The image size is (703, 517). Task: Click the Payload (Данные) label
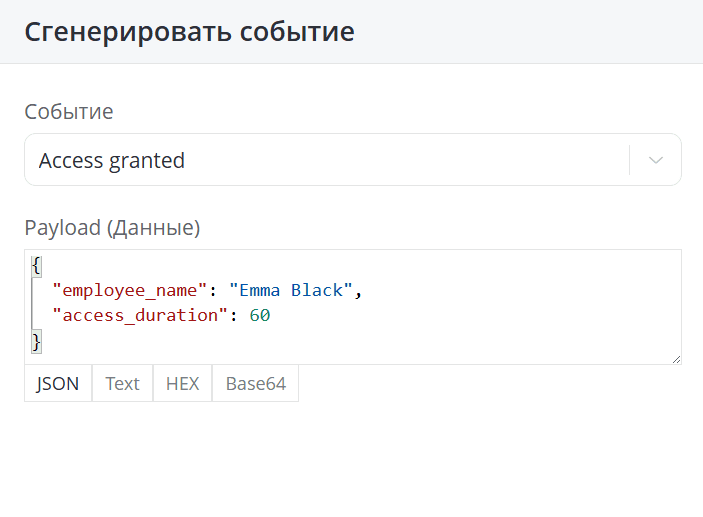(x=112, y=227)
